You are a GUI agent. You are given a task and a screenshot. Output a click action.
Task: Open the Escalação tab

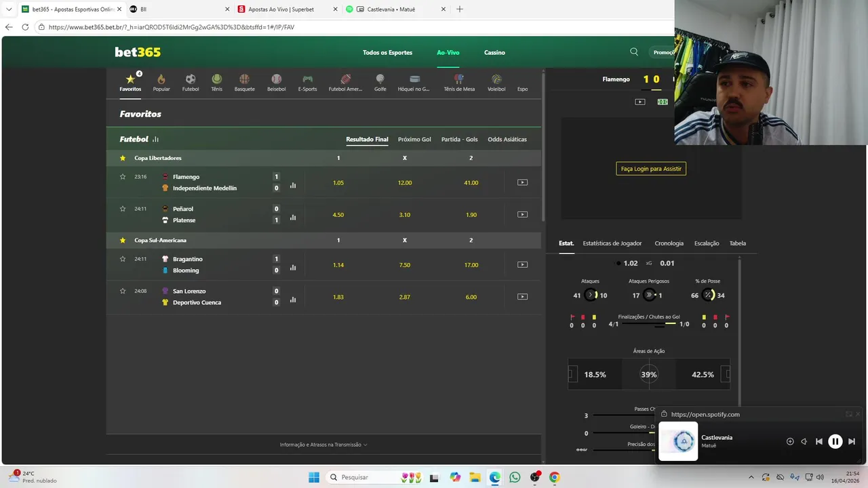click(x=707, y=243)
